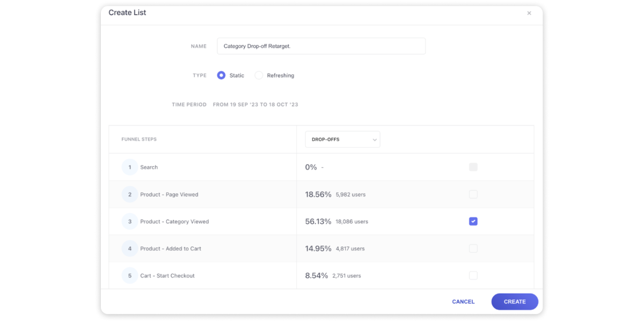The image size is (644, 322).
Task: Select the Refreshing list type
Action: tap(259, 76)
